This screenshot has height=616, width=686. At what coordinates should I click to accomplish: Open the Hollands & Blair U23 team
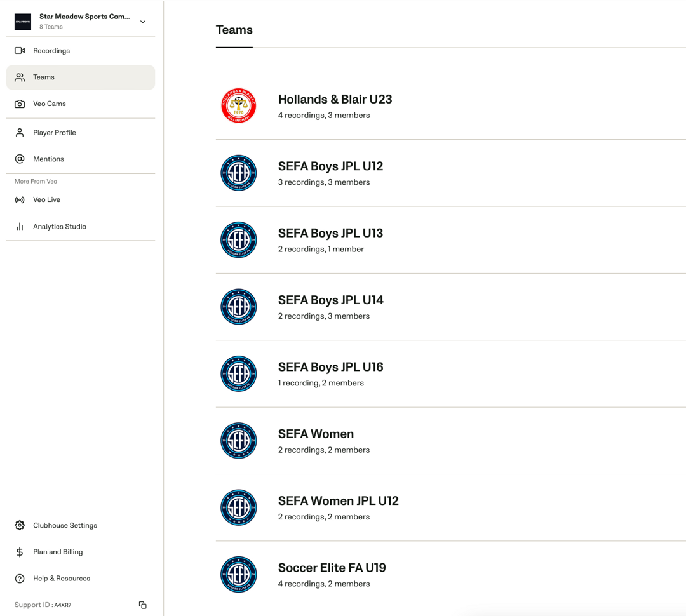[335, 99]
